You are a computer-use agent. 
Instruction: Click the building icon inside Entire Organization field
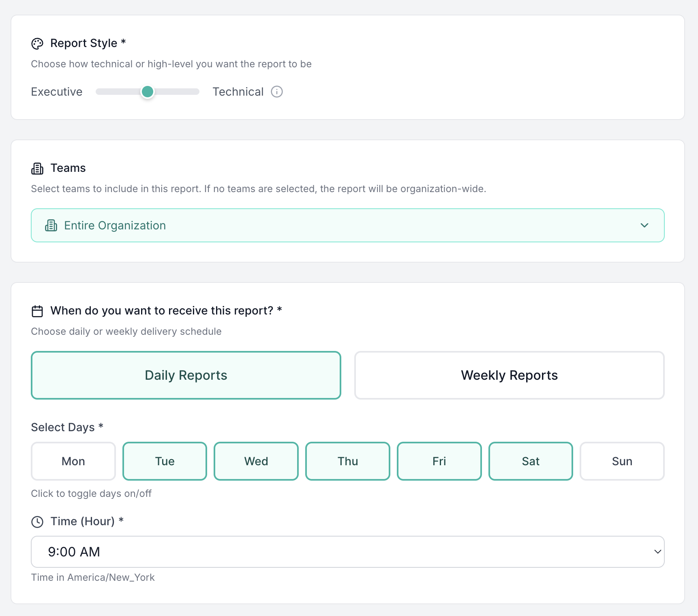tap(51, 225)
